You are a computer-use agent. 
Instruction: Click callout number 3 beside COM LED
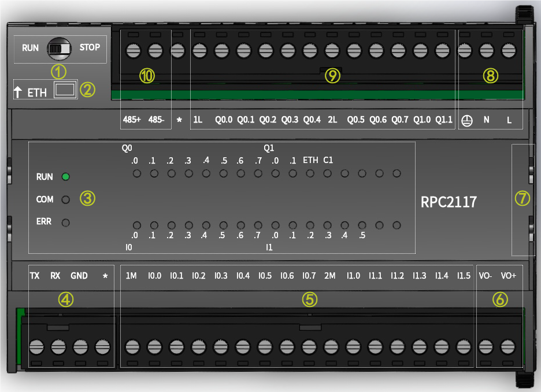pos(87,198)
